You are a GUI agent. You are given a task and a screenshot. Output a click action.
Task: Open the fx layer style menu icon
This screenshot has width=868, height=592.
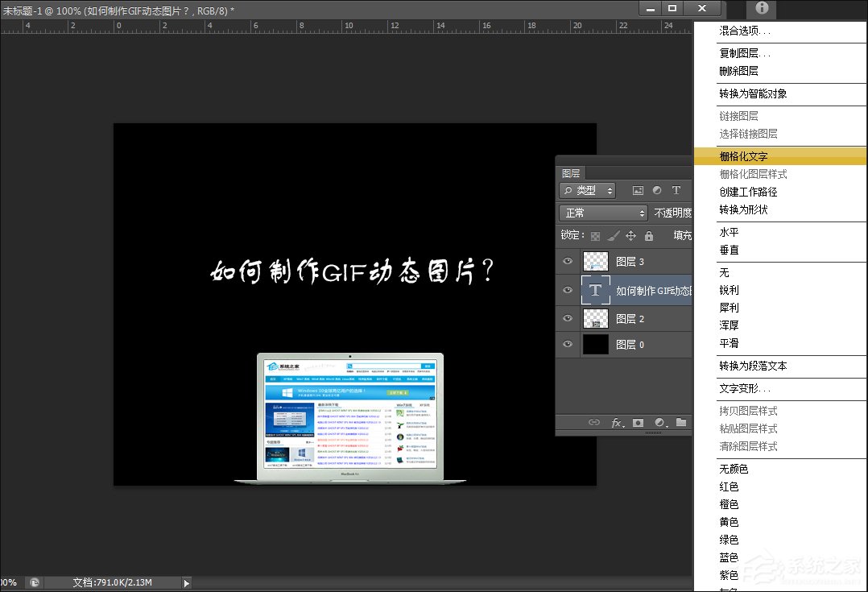point(615,422)
